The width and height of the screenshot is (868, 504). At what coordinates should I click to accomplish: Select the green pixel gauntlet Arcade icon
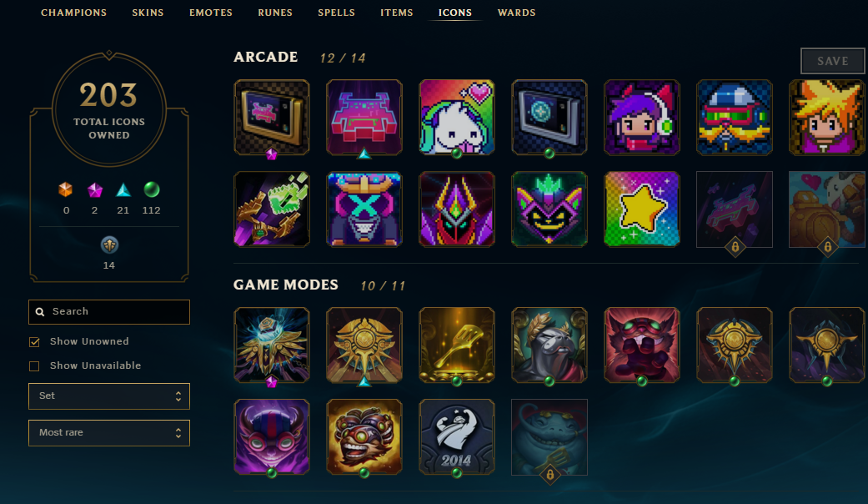(272, 209)
